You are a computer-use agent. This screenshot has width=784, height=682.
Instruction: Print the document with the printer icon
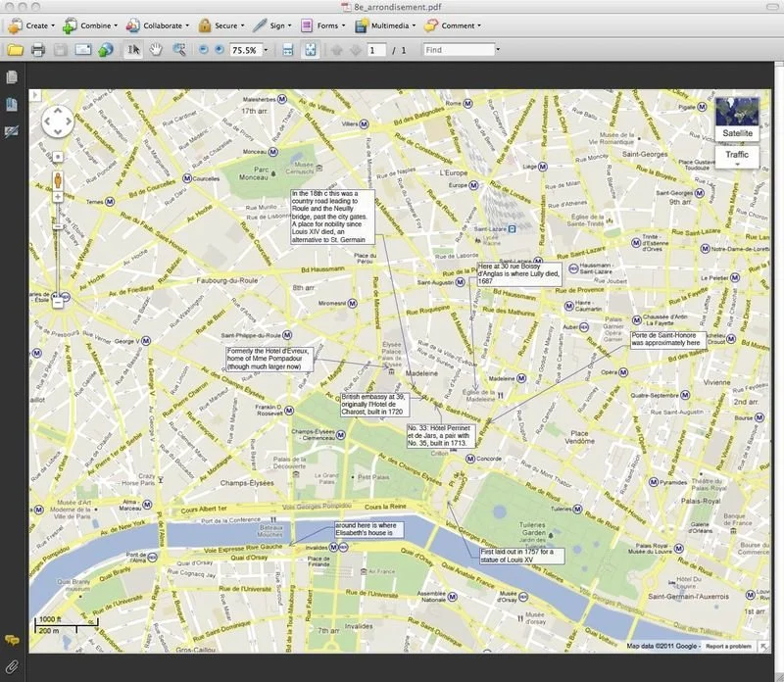38,50
